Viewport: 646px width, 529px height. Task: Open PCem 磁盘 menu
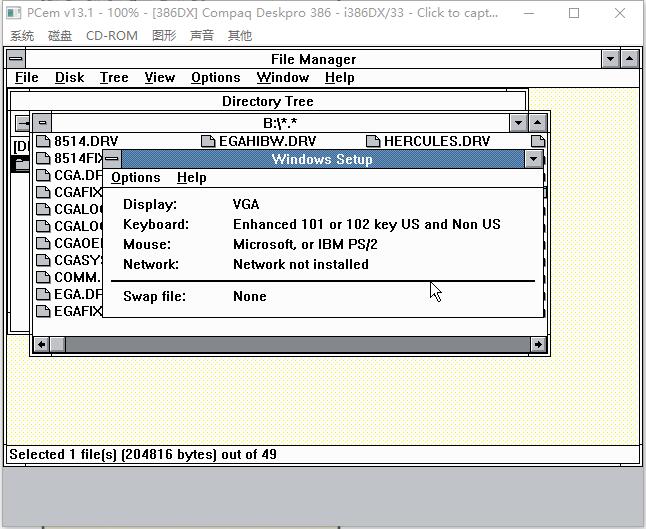coord(60,36)
